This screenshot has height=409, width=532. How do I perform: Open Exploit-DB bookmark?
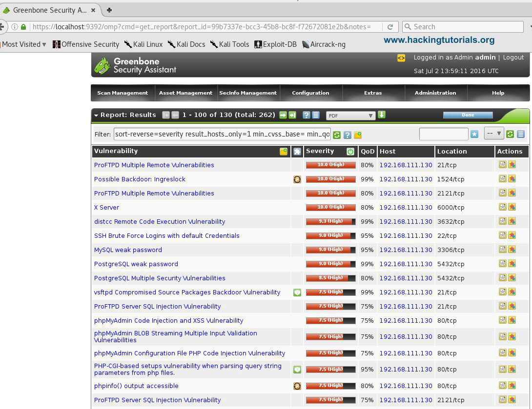point(275,44)
